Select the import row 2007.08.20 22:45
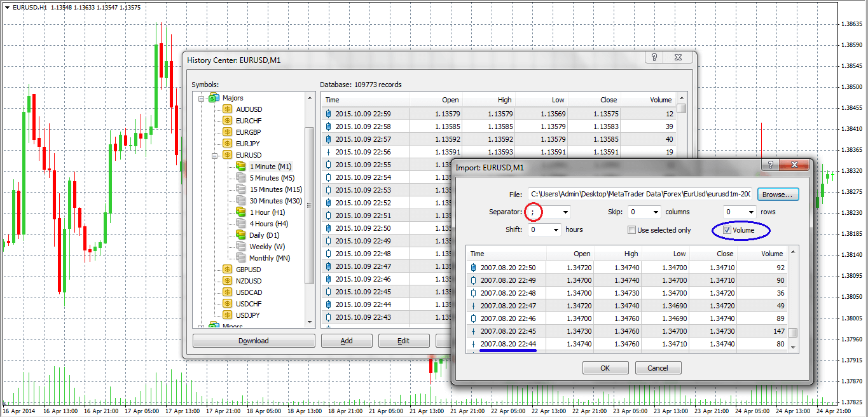 [626, 331]
